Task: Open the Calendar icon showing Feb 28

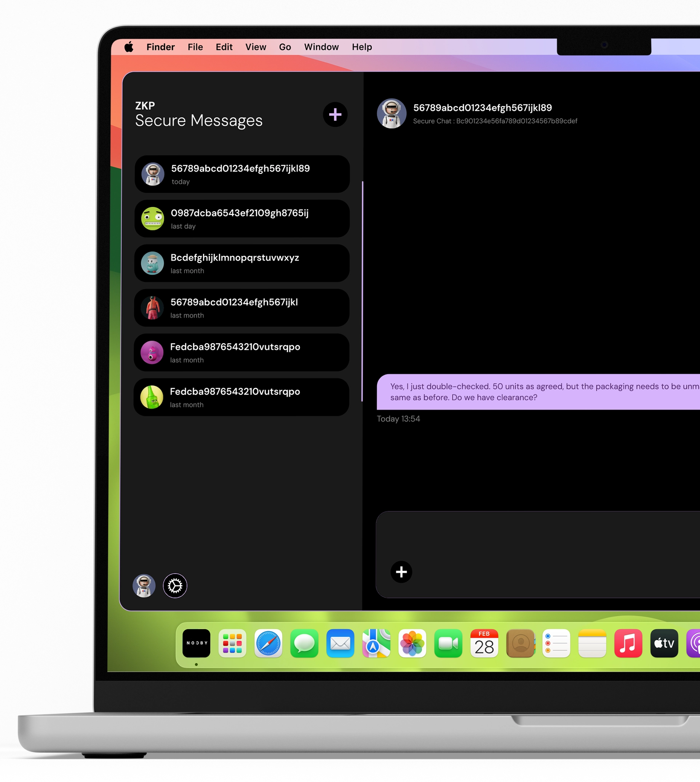Action: pos(484,643)
